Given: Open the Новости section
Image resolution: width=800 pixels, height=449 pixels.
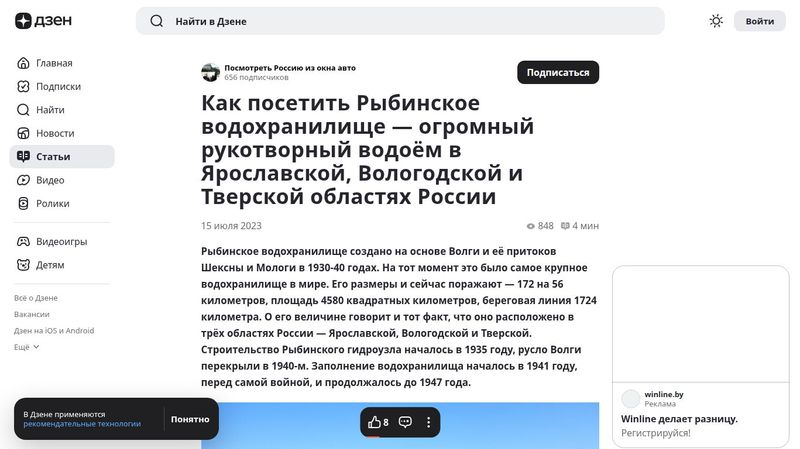Looking at the screenshot, I should point(55,133).
